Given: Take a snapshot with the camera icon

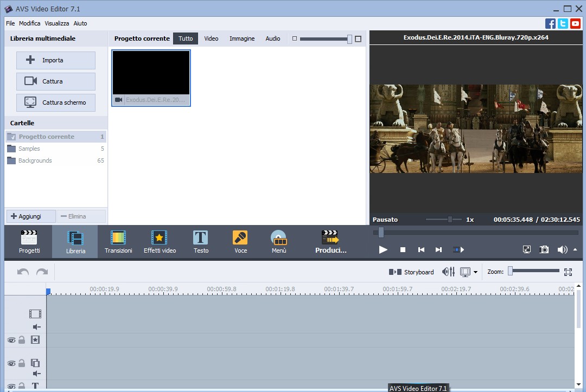Looking at the screenshot, I should pyautogui.click(x=544, y=249).
